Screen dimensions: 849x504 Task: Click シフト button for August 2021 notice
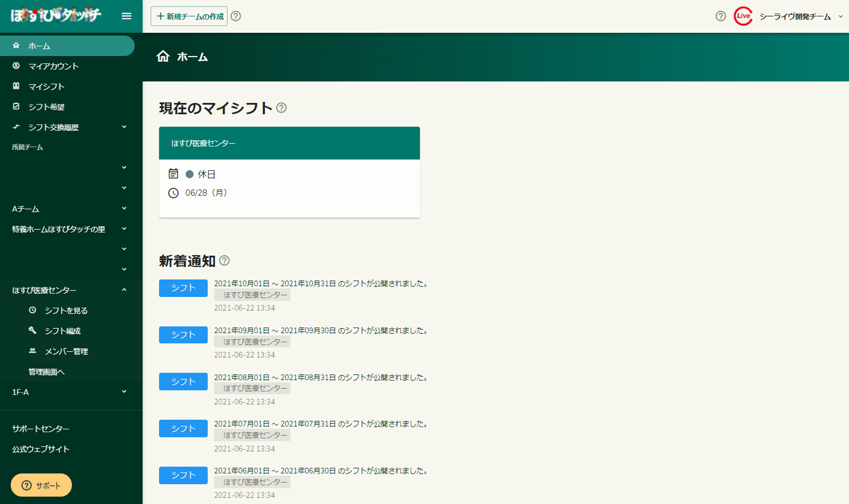(x=183, y=382)
